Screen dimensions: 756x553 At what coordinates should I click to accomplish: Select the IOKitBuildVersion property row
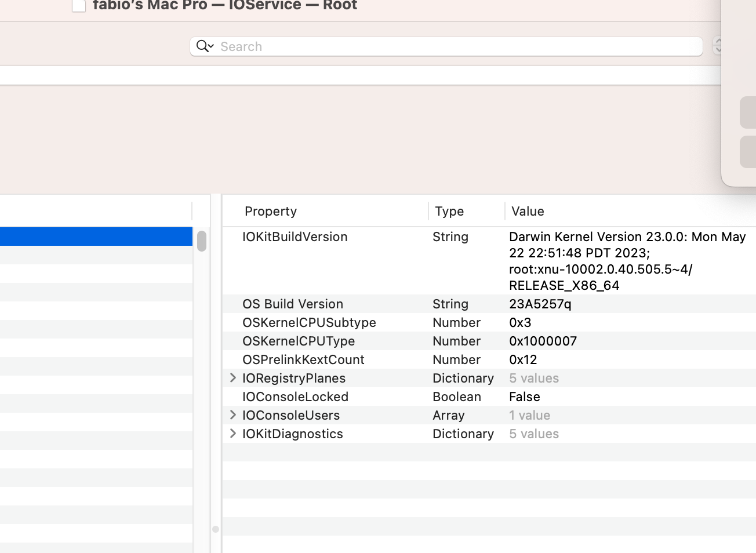click(x=489, y=261)
